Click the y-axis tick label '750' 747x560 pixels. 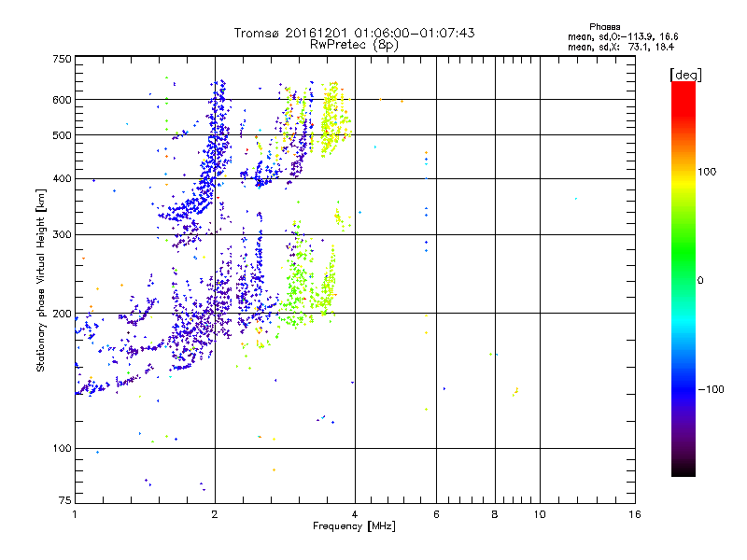62,59
